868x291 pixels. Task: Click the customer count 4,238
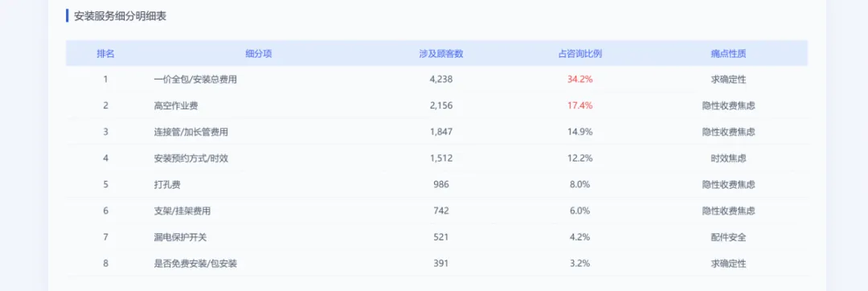pyautogui.click(x=441, y=79)
